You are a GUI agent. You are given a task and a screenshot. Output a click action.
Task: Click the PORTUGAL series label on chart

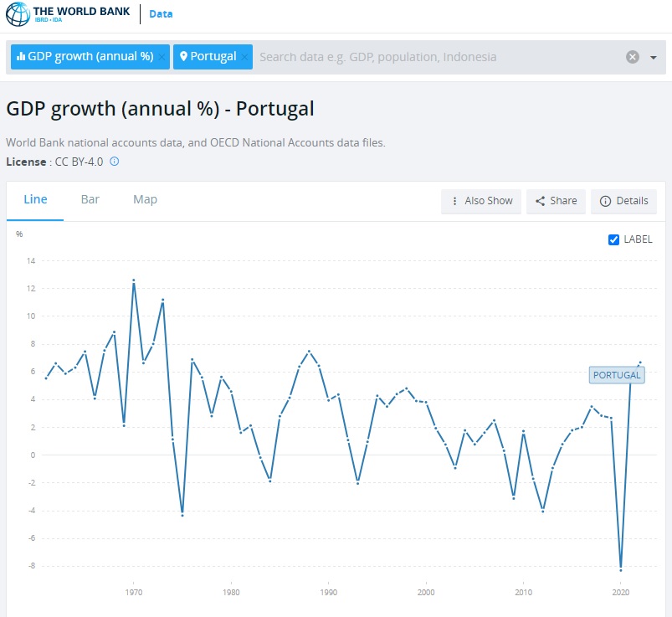pos(616,375)
